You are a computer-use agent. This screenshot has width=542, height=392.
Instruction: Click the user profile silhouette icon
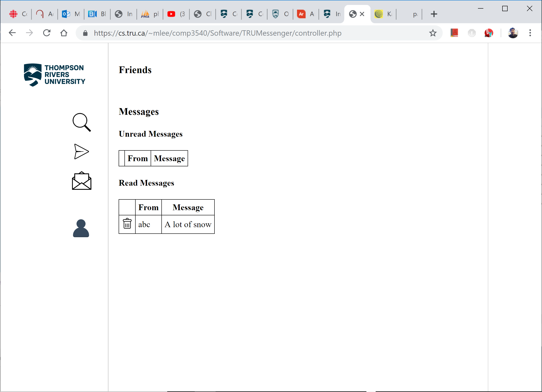click(x=81, y=228)
